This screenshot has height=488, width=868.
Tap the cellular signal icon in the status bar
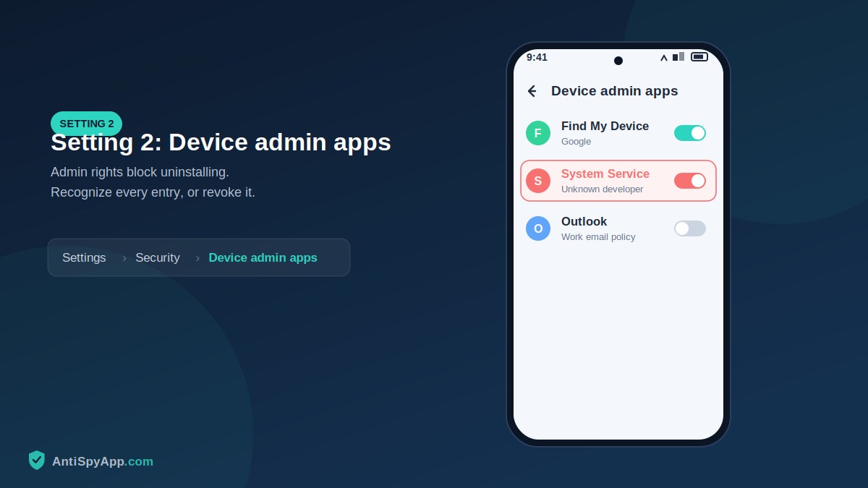(678, 56)
